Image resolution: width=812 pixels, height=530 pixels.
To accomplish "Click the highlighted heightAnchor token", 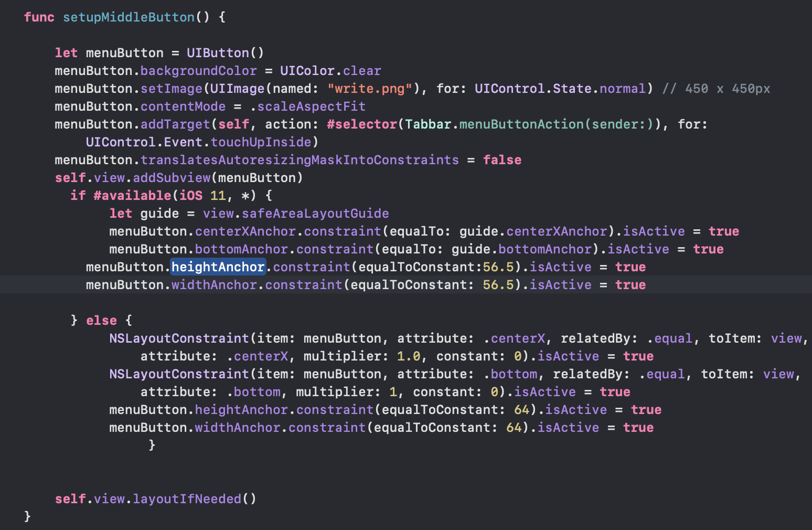I will coord(218,267).
